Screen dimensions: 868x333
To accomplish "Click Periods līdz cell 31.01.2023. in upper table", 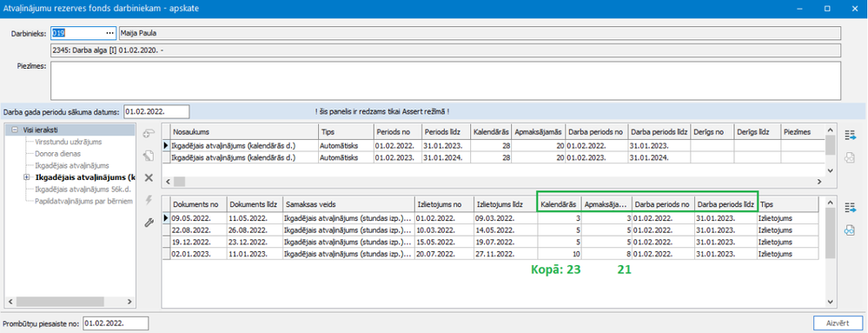I will pyautogui.click(x=447, y=145).
